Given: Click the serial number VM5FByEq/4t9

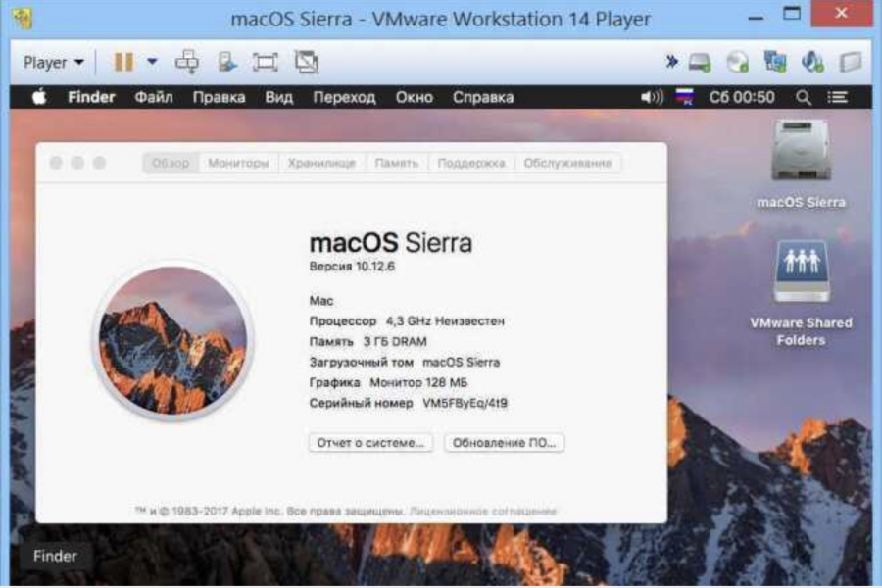Looking at the screenshot, I should pyautogui.click(x=465, y=403).
